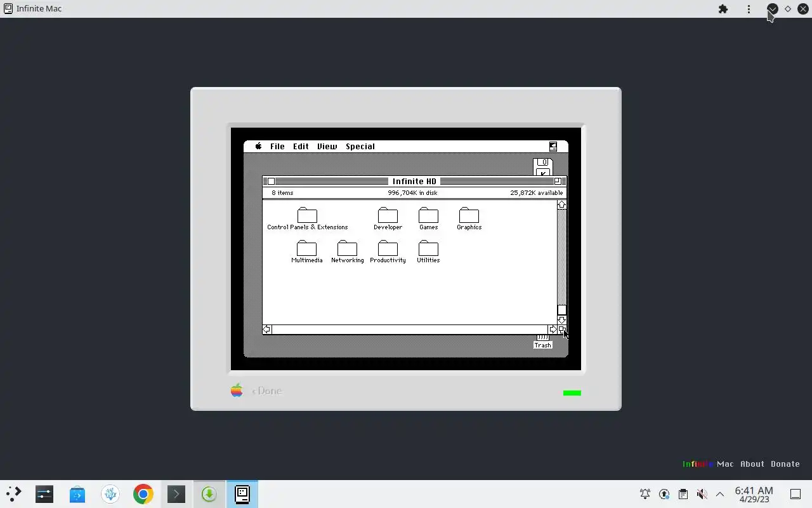
Task: Click the application switcher icon in Mac menu bar
Action: coord(553,146)
